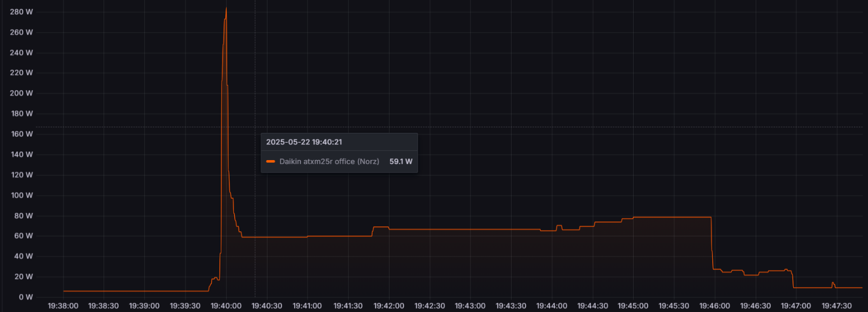Image resolution: width=868 pixels, height=312 pixels.
Task: Click the 20 W y-axis label
Action: coord(23,277)
